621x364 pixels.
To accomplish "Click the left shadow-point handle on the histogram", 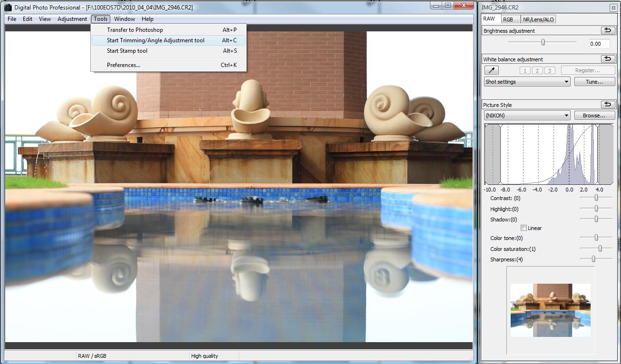I will click(x=500, y=154).
